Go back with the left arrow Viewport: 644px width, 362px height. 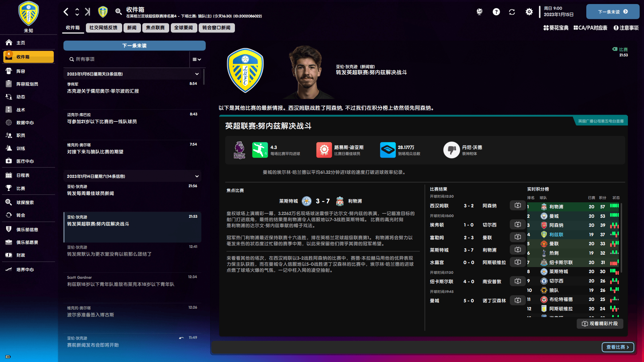(x=66, y=12)
